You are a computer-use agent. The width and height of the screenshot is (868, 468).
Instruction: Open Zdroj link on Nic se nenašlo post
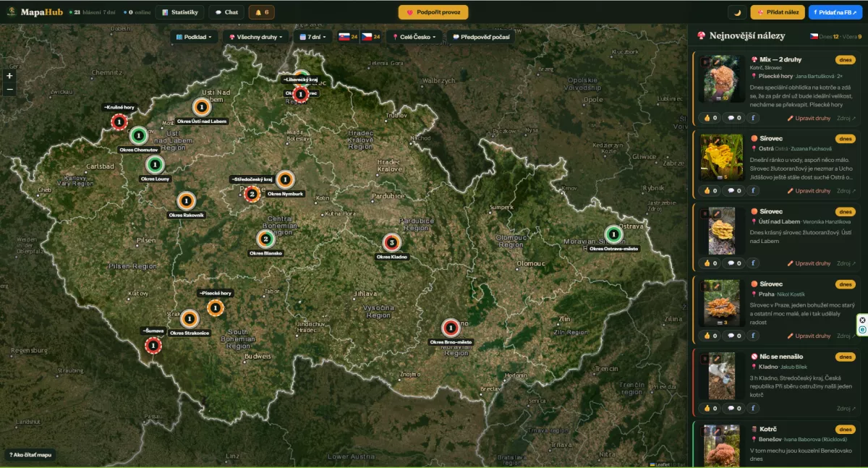[x=846, y=409]
